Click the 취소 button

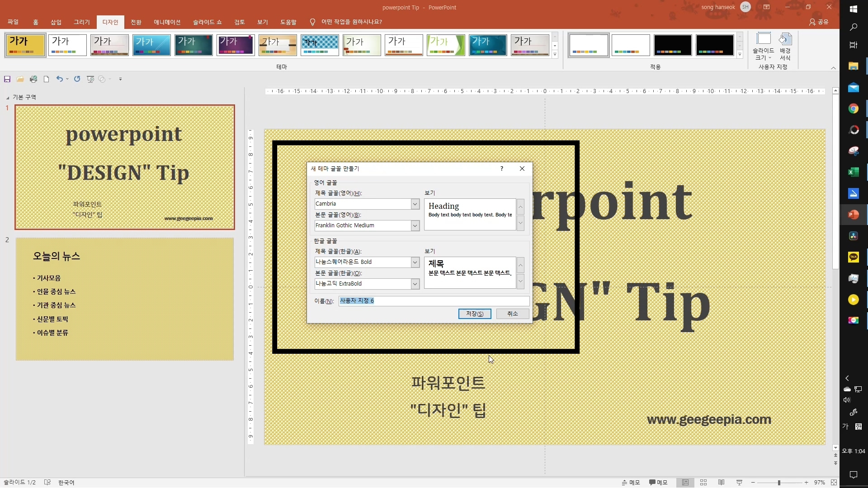click(x=512, y=314)
